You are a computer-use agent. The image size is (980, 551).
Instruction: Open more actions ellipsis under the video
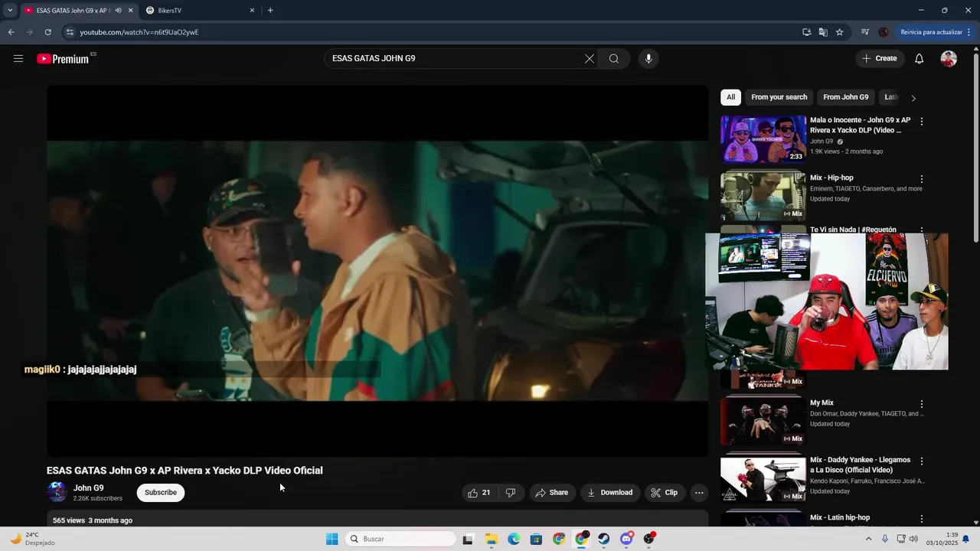click(699, 493)
